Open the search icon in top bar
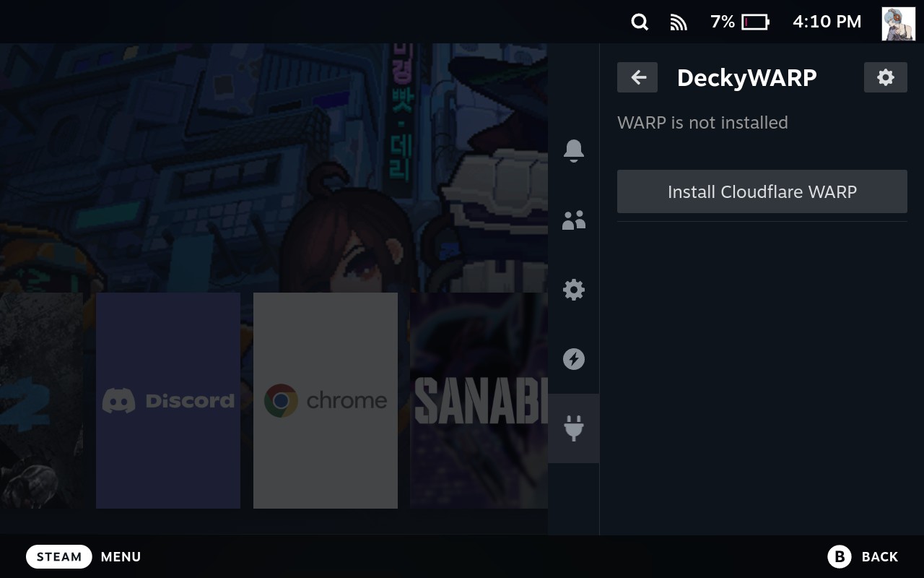 click(640, 22)
